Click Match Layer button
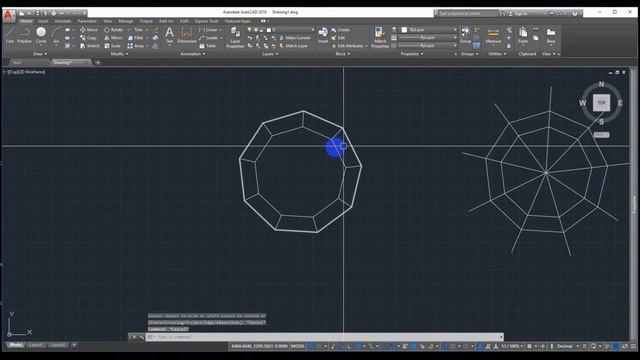640x360 pixels. point(293,46)
